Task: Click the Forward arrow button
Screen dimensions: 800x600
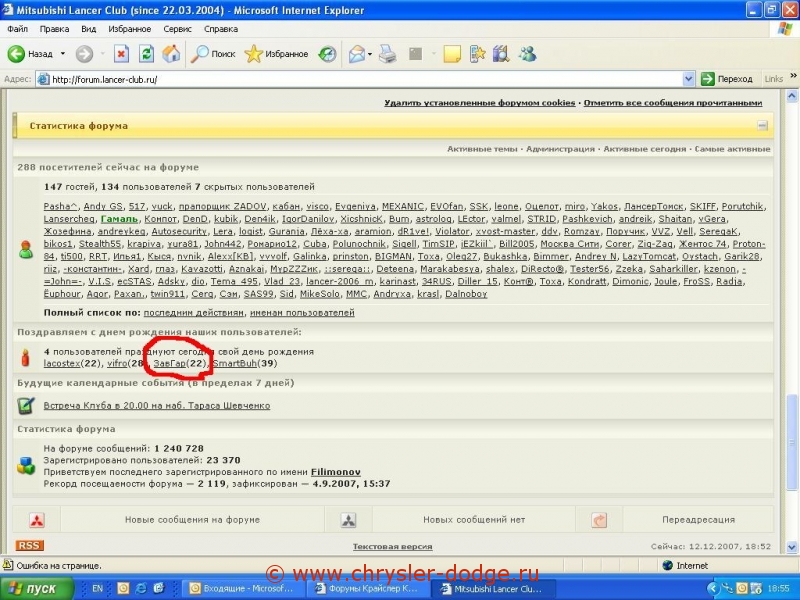Action: [x=85, y=54]
